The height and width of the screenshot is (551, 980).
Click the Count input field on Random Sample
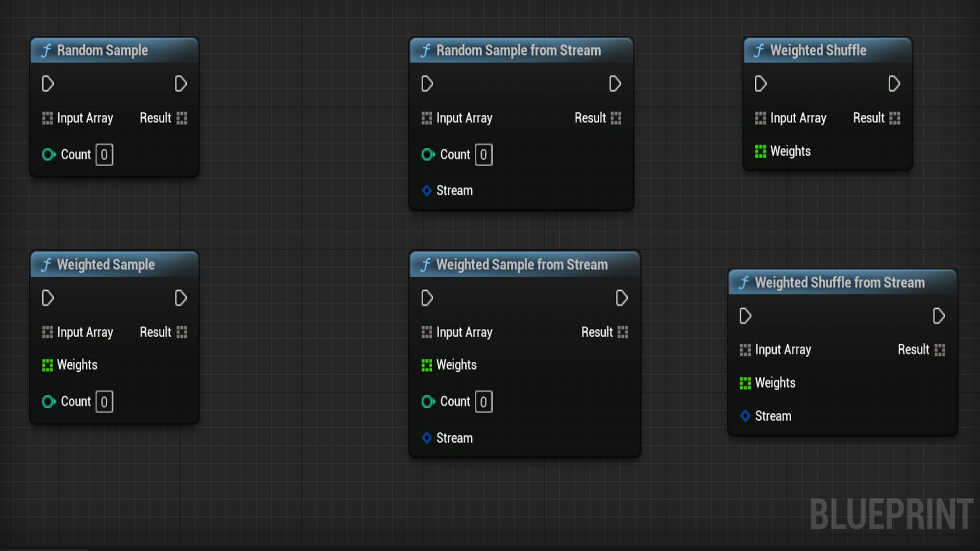pyautogui.click(x=105, y=154)
